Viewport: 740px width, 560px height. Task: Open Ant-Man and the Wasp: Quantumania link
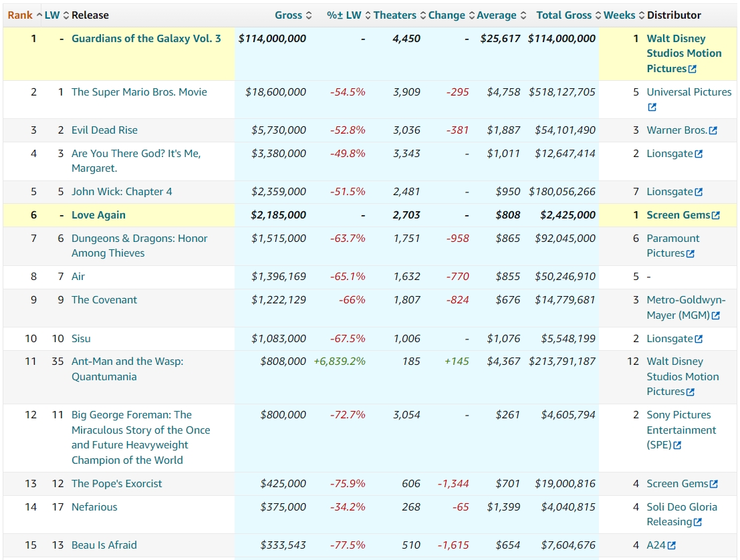pos(128,369)
